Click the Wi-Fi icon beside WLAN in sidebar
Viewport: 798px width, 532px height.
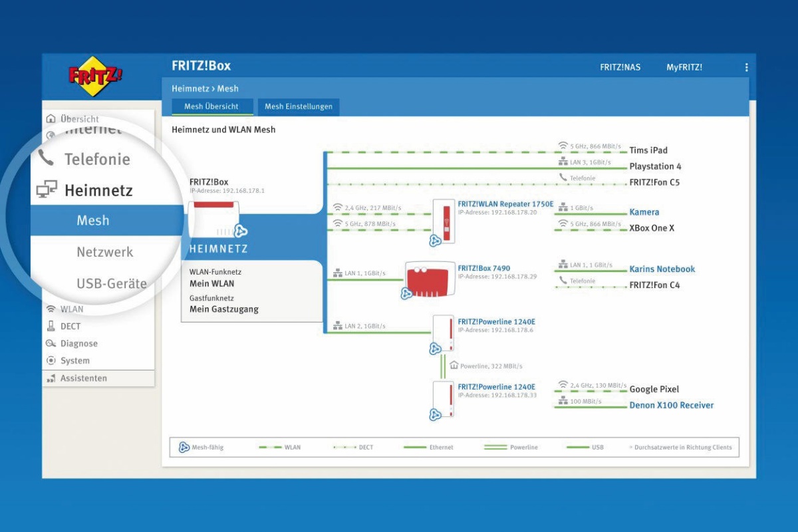pyautogui.click(x=51, y=309)
